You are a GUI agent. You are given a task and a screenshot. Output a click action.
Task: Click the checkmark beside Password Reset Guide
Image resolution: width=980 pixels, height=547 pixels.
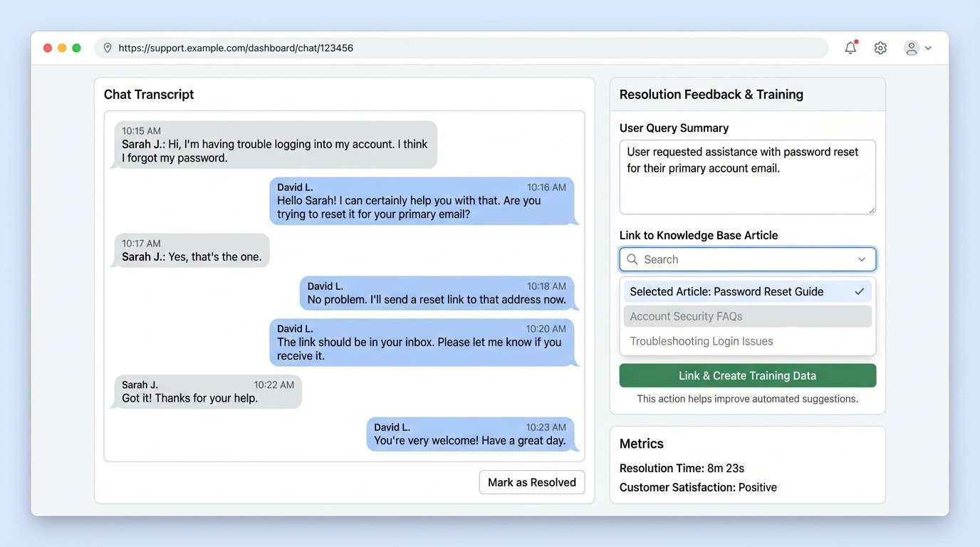[x=859, y=291]
